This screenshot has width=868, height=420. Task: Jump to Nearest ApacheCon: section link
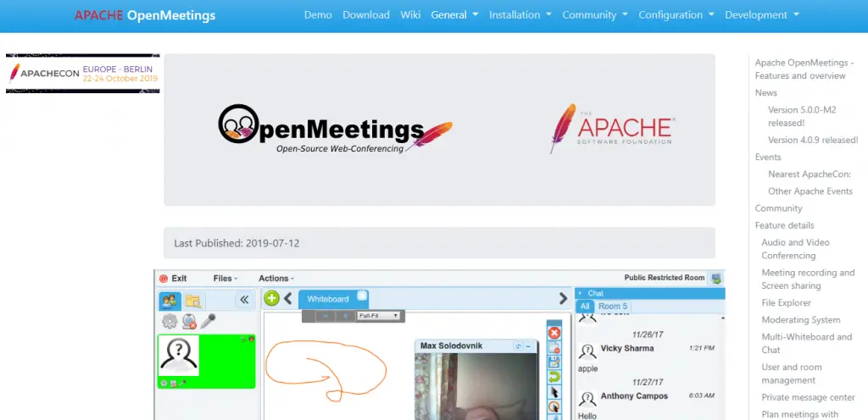[x=810, y=174]
